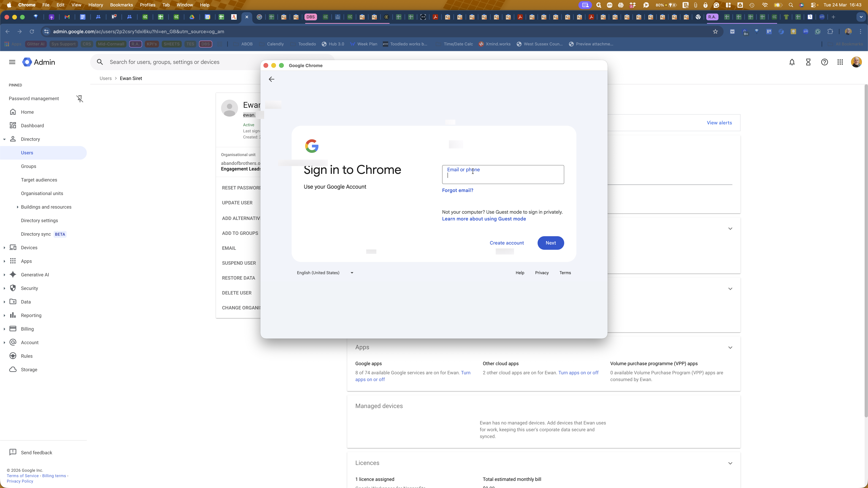Click the Email or phone input field
The image size is (868, 488).
coord(503,175)
